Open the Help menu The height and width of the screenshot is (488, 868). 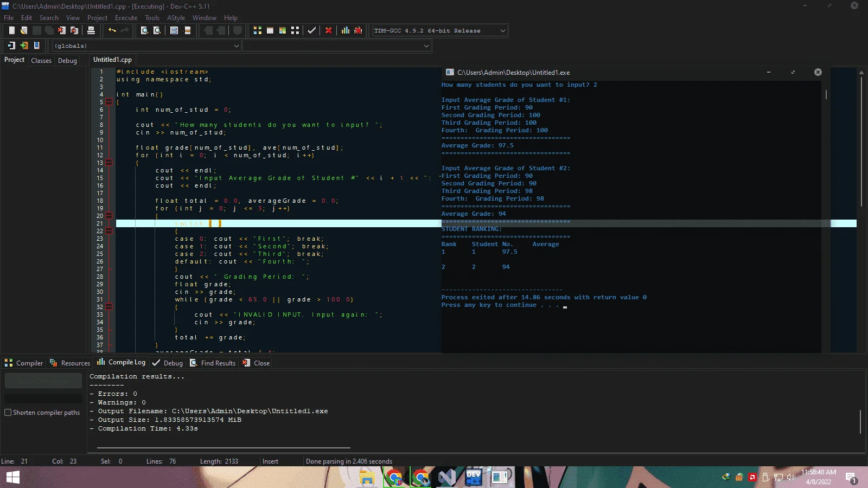231,17
